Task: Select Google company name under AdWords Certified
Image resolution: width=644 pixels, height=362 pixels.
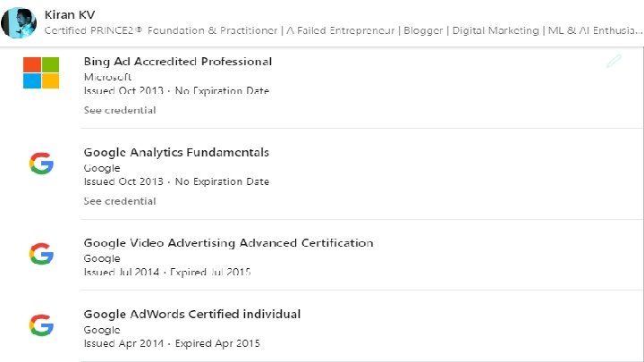Action: tap(102, 329)
